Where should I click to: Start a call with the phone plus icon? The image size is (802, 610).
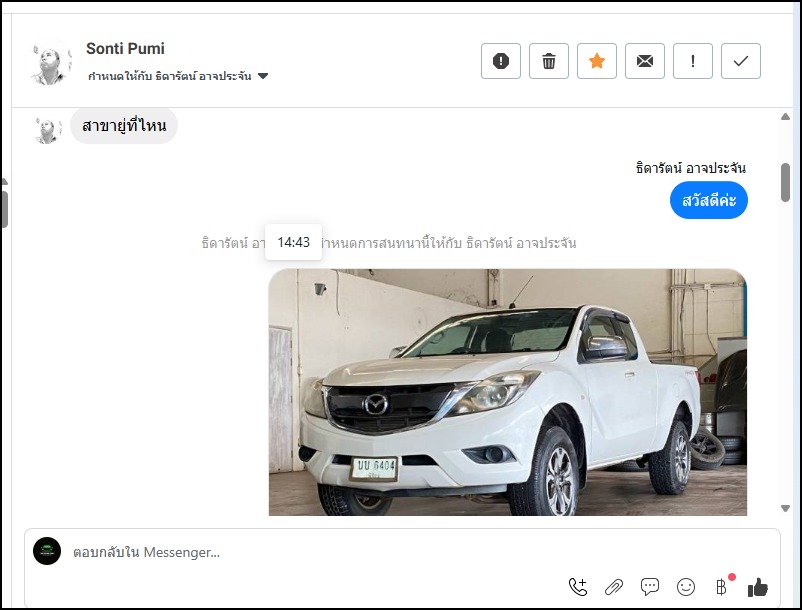click(578, 587)
